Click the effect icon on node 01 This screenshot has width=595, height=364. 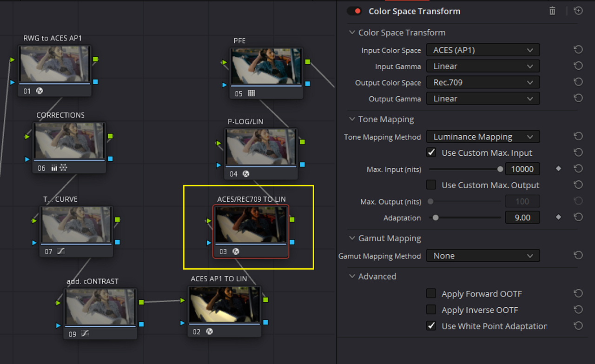point(40,91)
